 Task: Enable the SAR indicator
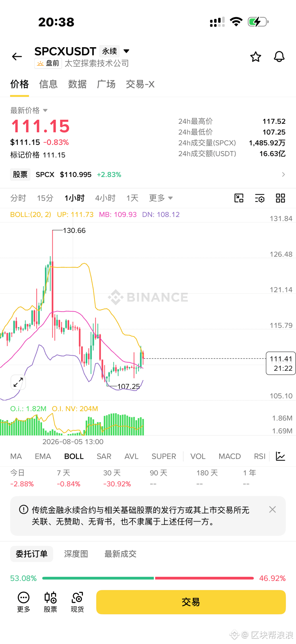104,457
